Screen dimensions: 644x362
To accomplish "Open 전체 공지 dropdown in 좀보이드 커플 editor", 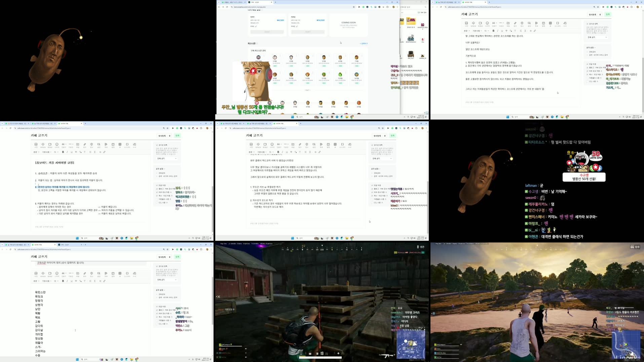I will click(167, 158).
